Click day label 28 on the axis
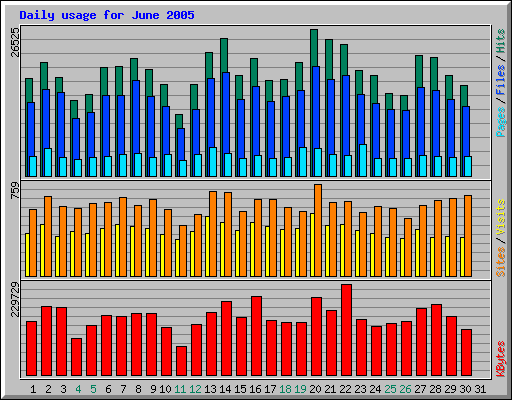 click(435, 389)
